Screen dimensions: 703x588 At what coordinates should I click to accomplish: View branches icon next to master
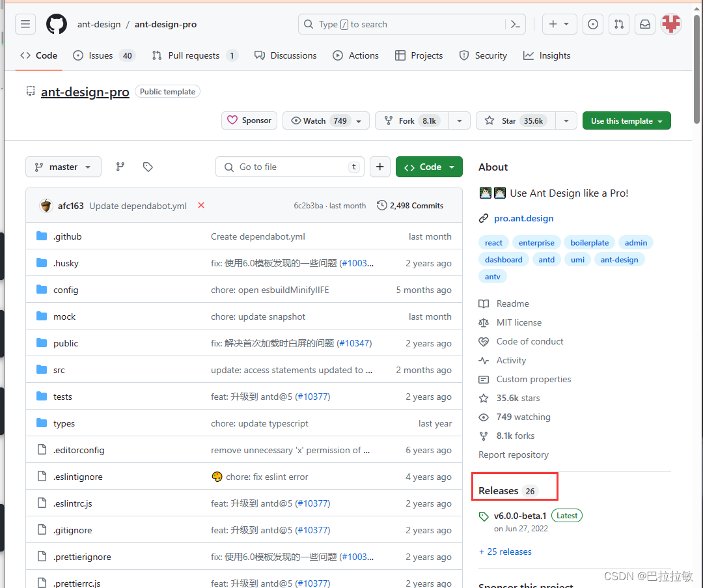coord(120,167)
